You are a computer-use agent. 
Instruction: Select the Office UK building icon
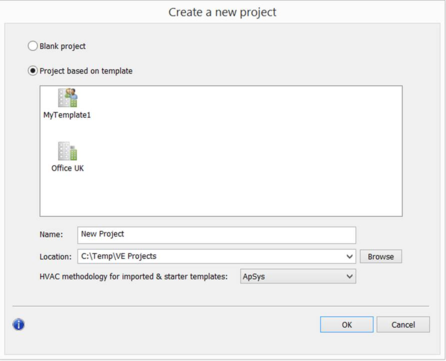(x=67, y=151)
